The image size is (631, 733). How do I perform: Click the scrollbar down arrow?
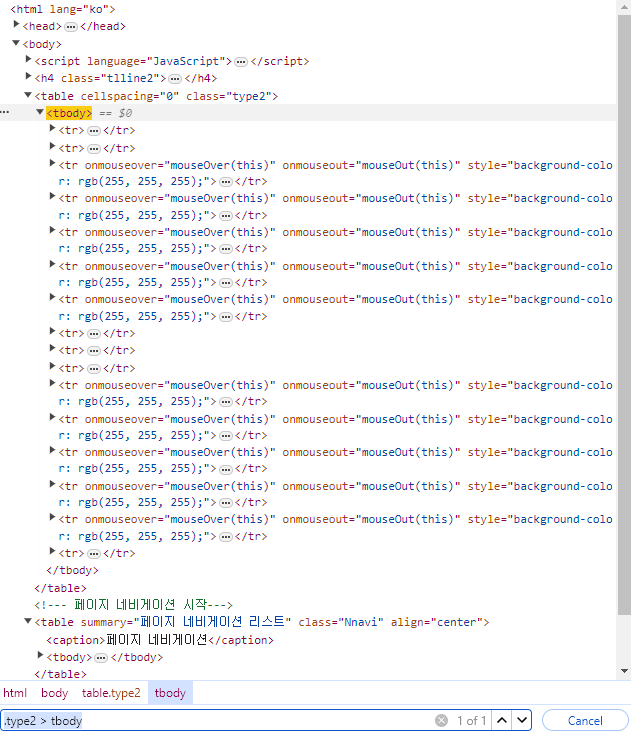(x=624, y=671)
